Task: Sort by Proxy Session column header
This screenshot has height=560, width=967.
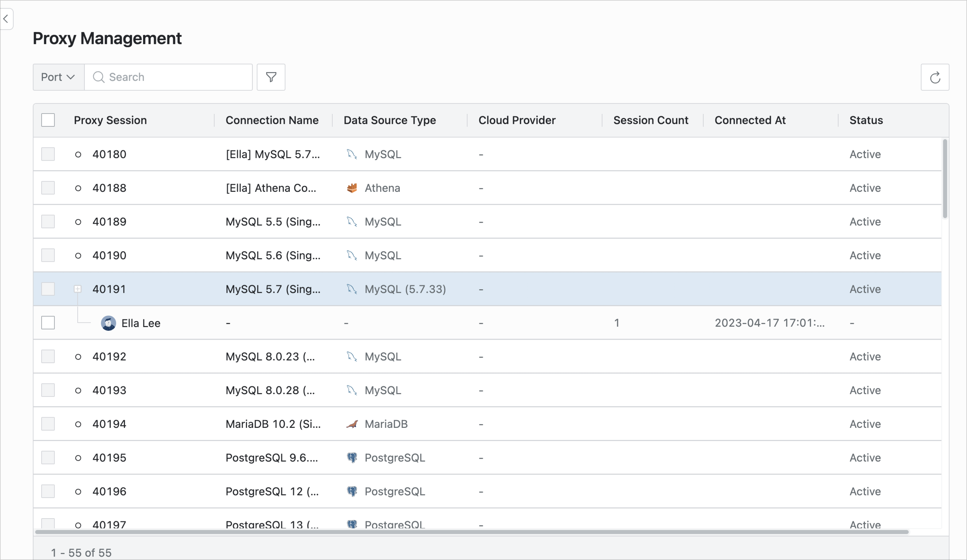Action: tap(110, 120)
